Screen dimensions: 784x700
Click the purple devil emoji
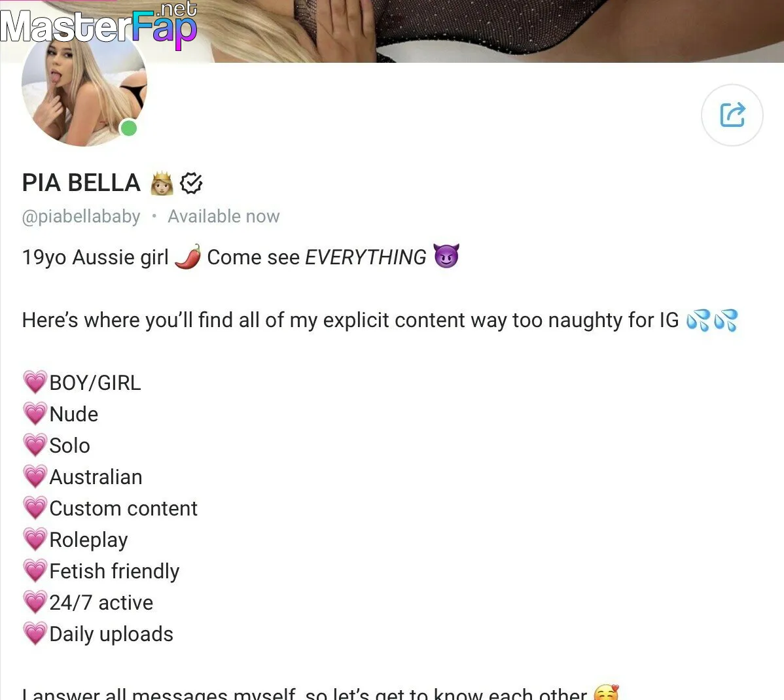point(446,256)
